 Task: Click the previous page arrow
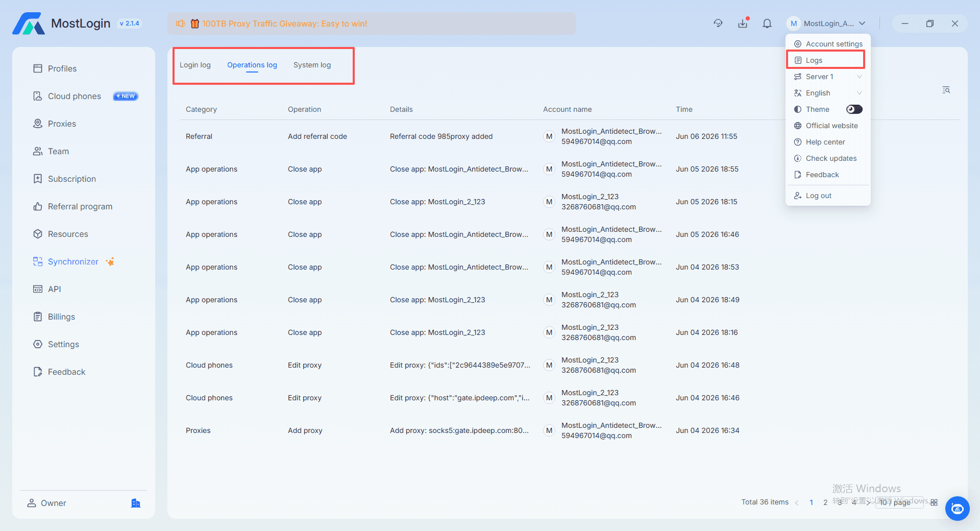[797, 502]
